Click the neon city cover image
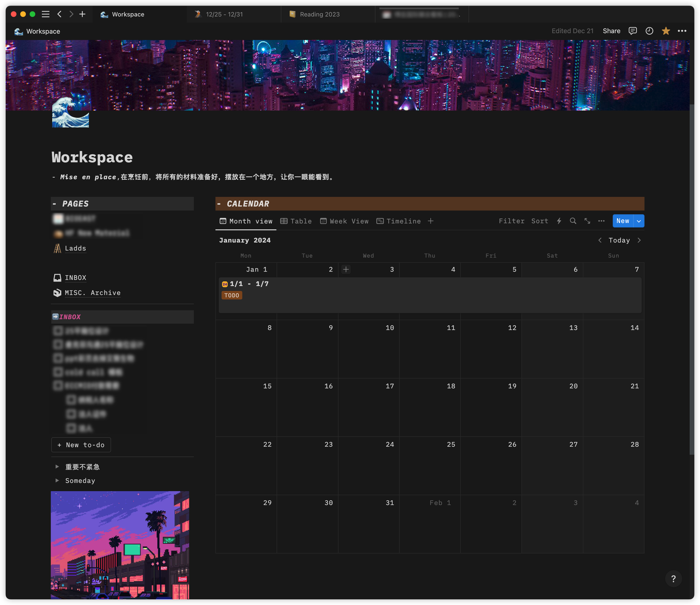 (x=347, y=75)
